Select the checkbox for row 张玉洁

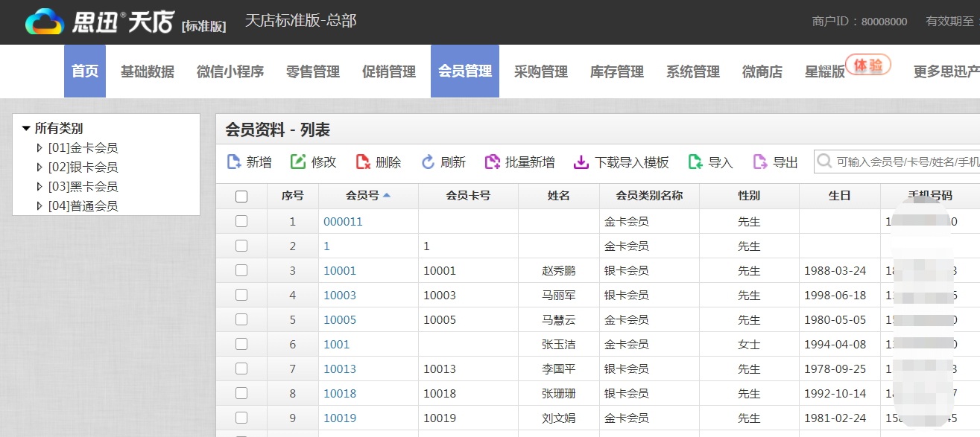241,344
